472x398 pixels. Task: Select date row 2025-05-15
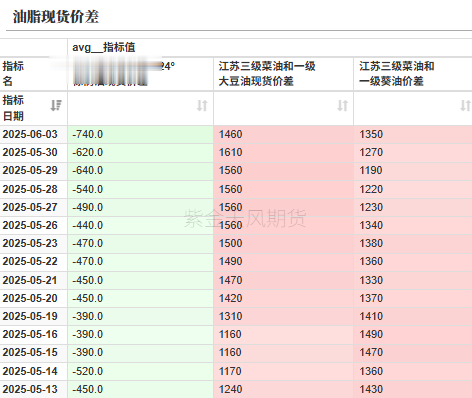(x=33, y=352)
